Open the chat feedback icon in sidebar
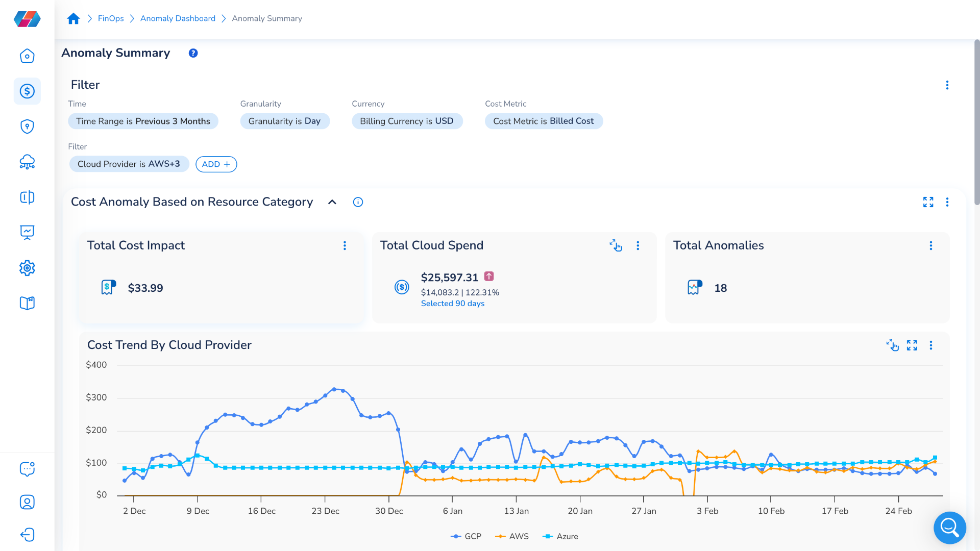Screen dimensions: 980x551 coord(27,469)
